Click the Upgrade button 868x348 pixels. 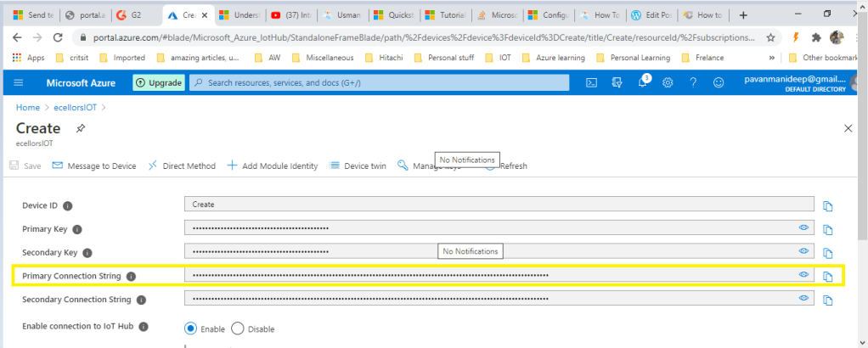click(x=158, y=82)
